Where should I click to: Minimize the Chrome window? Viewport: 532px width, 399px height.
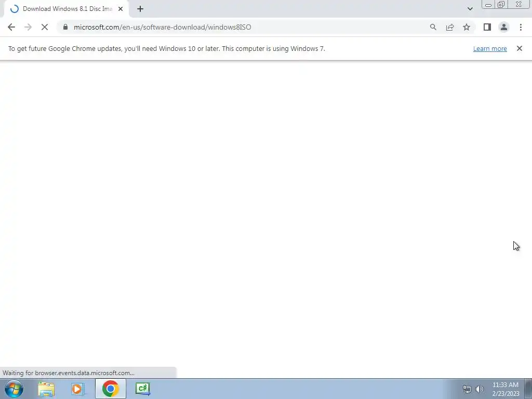click(488, 5)
